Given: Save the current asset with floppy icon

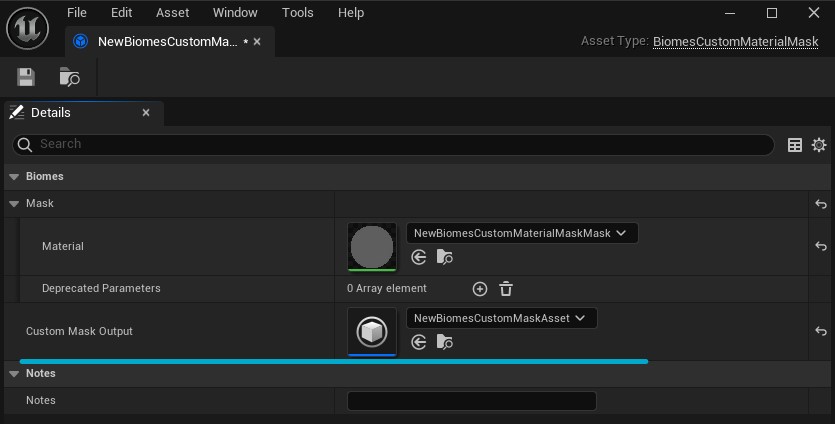Looking at the screenshot, I should [x=26, y=77].
